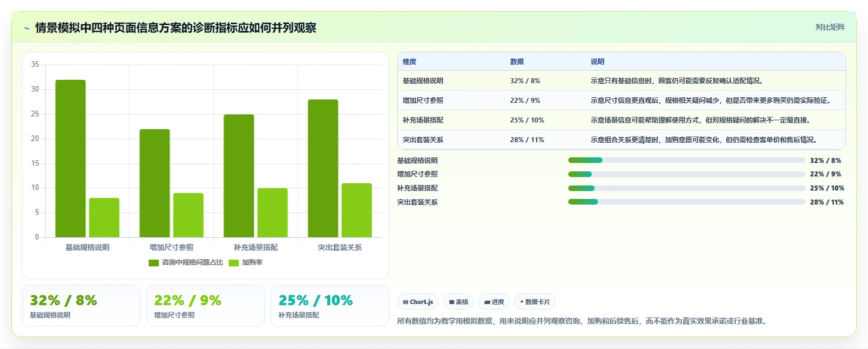Click the lightning icon beside the card title
The height and width of the screenshot is (349, 868).
pyautogui.click(x=27, y=28)
